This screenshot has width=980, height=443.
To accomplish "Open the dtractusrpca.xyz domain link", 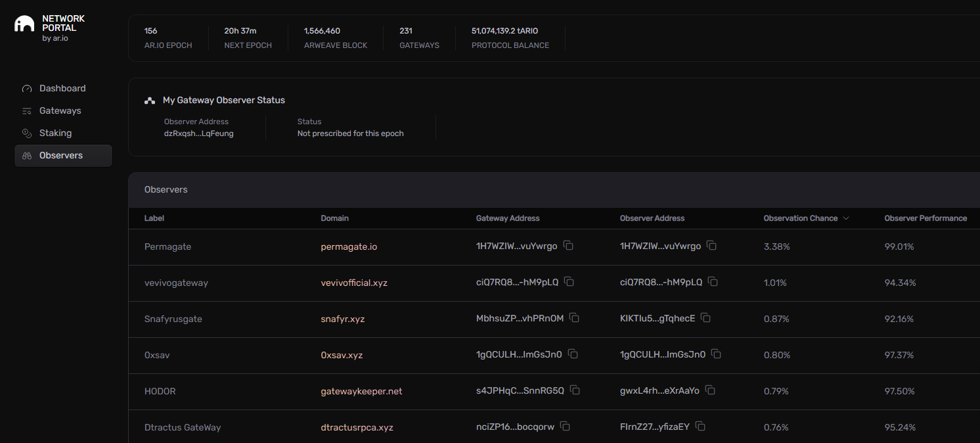I will pos(357,427).
